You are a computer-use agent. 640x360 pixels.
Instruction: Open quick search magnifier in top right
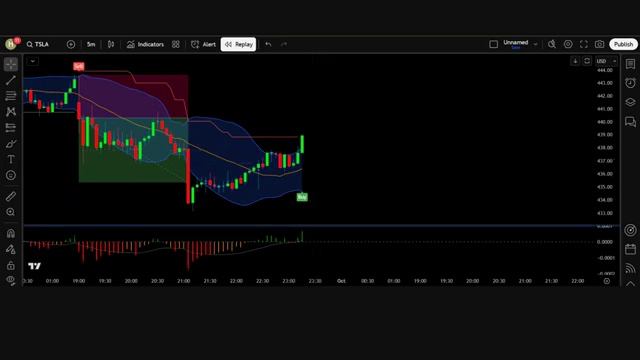(x=552, y=44)
